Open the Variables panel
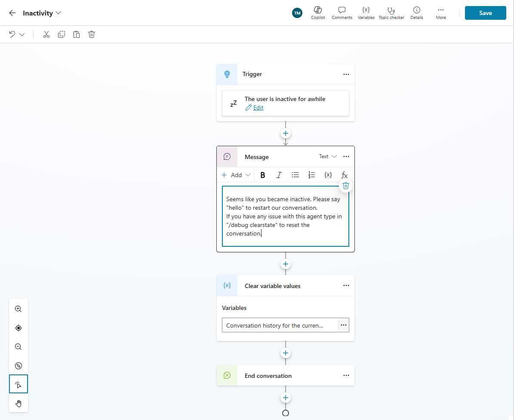Screen dimensions: 514x420 tap(366, 12)
